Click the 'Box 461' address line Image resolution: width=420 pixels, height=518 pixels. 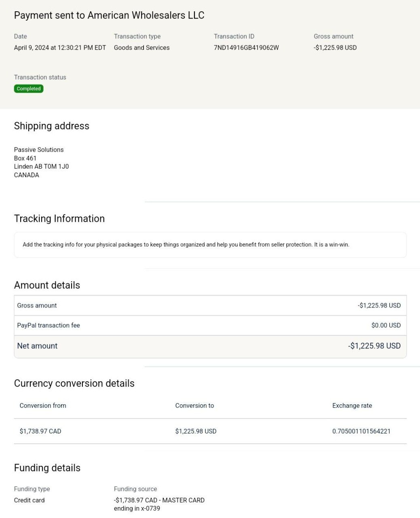(x=25, y=158)
